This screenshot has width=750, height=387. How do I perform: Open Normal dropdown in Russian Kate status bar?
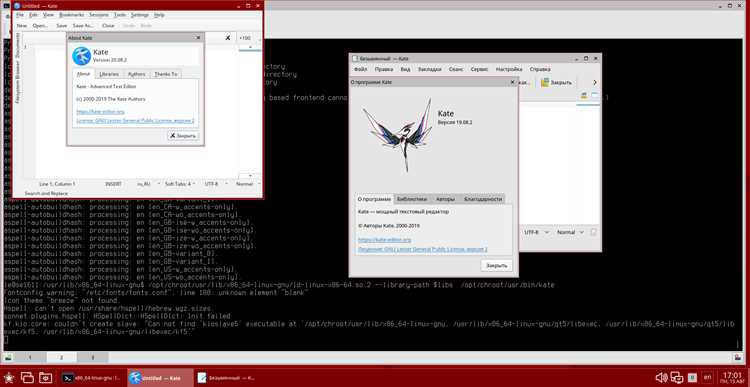570,232
